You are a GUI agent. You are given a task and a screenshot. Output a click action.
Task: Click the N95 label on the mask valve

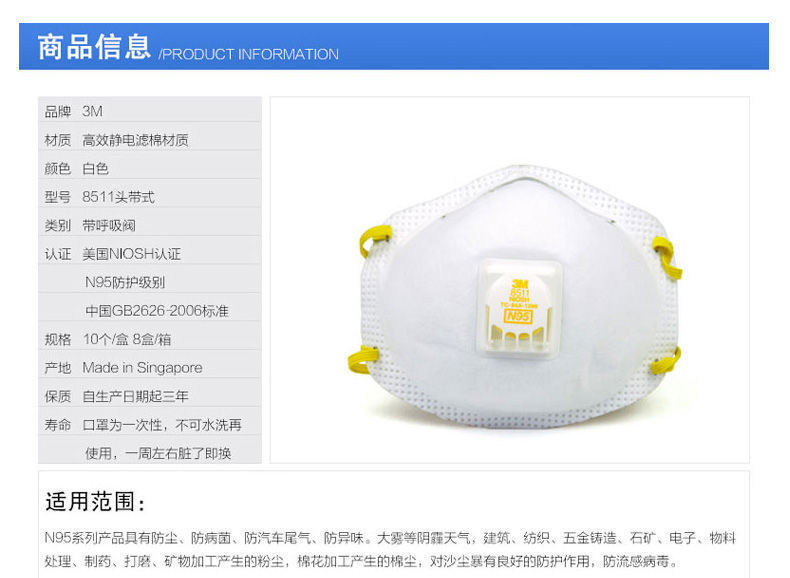pos(518,316)
